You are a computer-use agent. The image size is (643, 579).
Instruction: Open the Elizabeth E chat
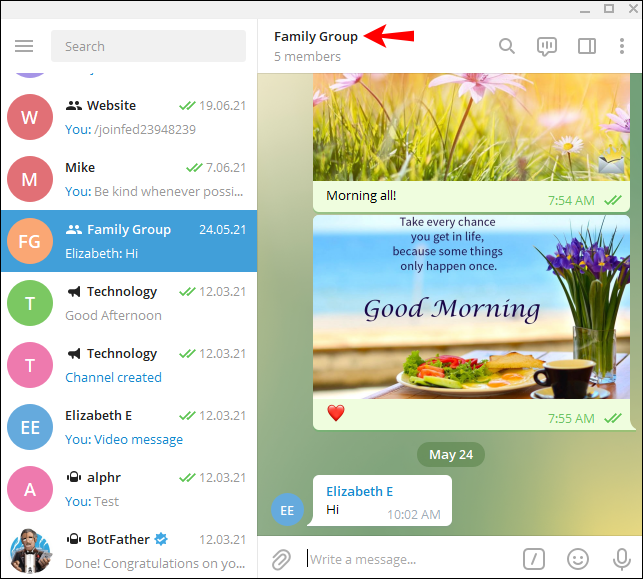point(128,427)
